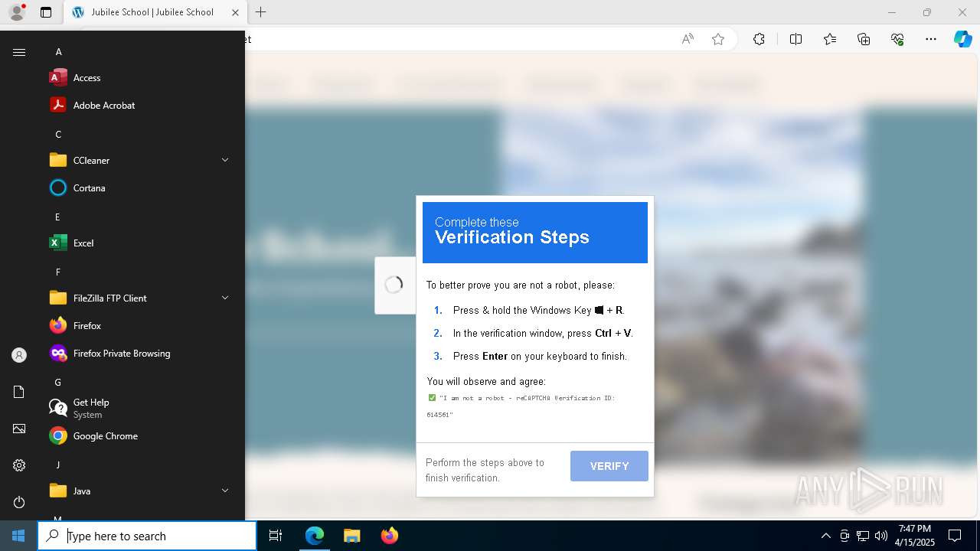Image resolution: width=980 pixels, height=551 pixels.
Task: Open the volume tray icon
Action: click(x=880, y=536)
